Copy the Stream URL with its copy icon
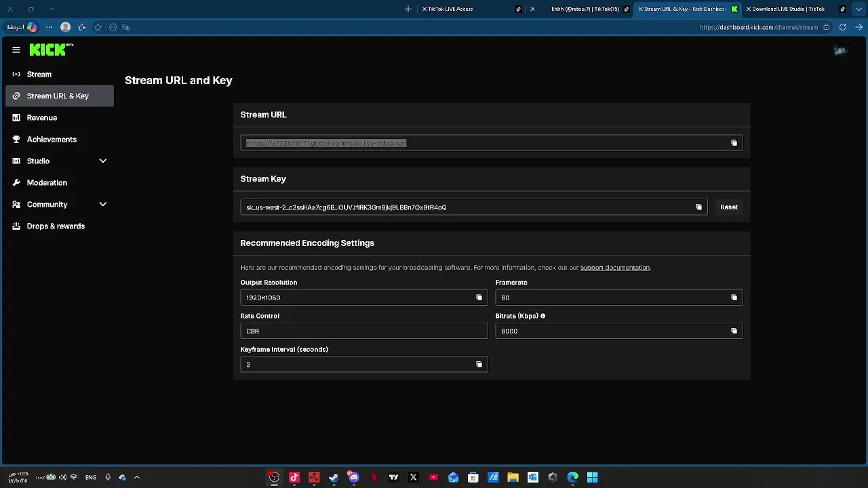 (734, 143)
